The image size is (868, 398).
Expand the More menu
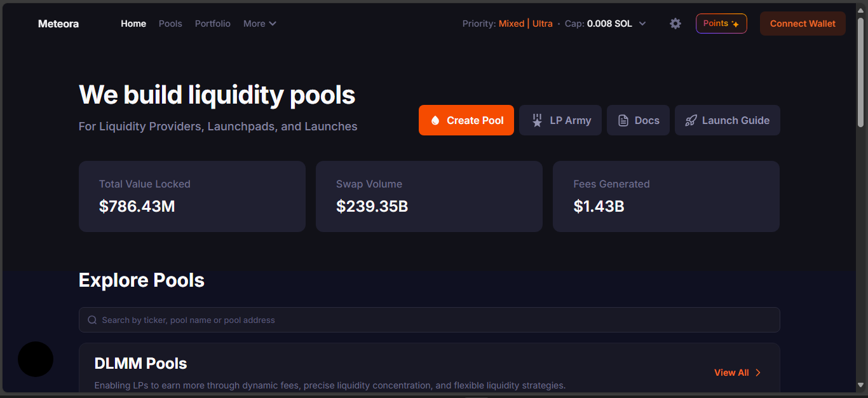260,24
